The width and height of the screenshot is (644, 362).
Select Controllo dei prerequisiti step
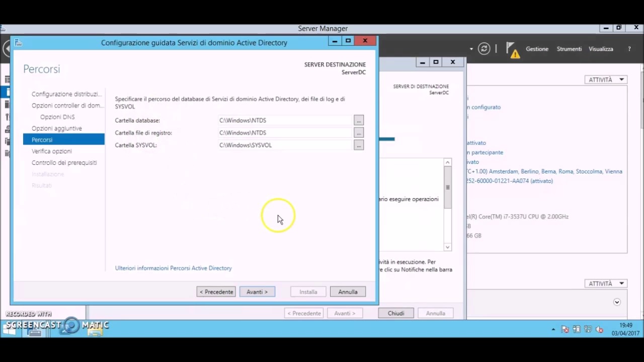pyautogui.click(x=64, y=162)
